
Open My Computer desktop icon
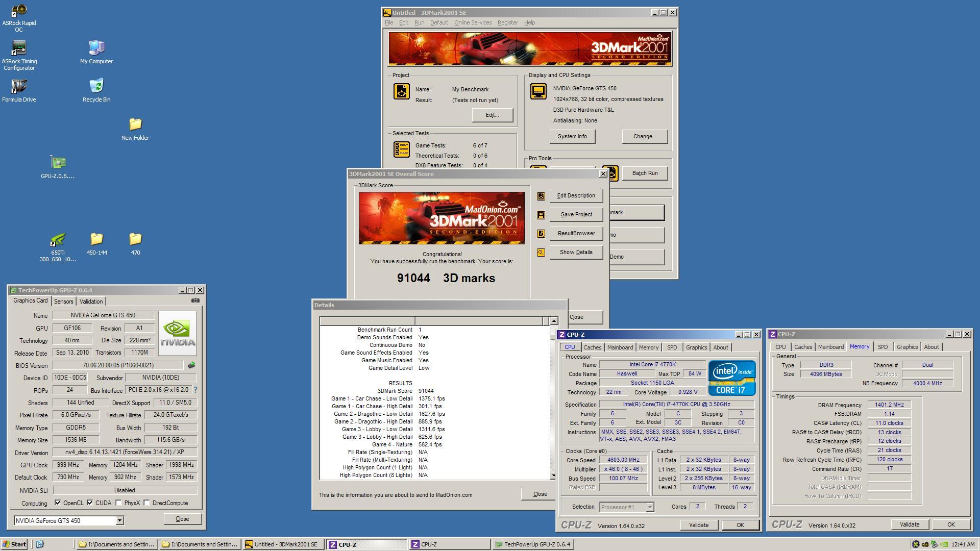96,53
